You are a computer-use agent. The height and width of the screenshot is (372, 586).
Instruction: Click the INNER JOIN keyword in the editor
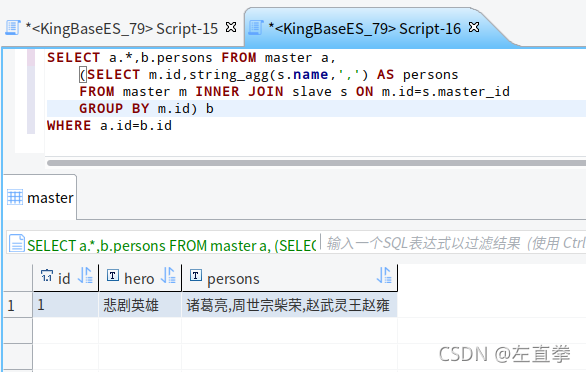[239, 92]
